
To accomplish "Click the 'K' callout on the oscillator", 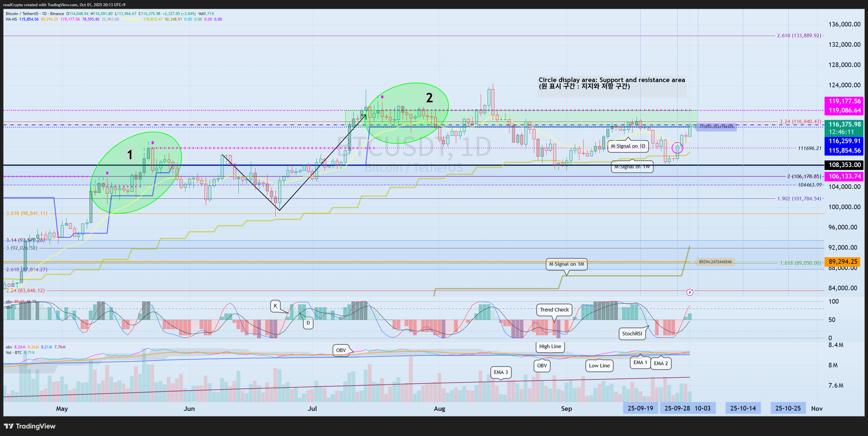I will pyautogui.click(x=275, y=306).
